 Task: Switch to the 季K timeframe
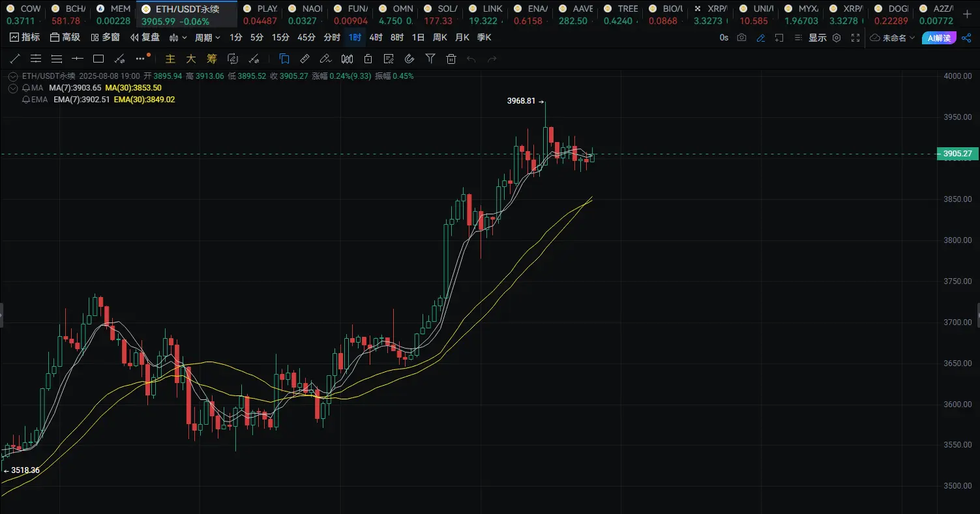484,38
